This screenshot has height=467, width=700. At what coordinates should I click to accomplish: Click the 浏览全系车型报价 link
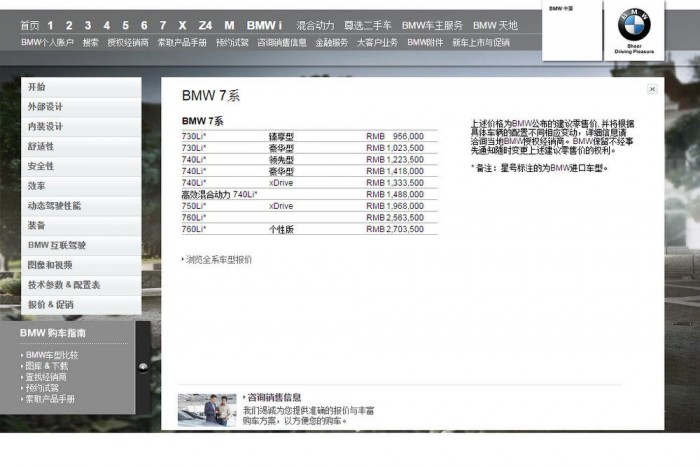[218, 259]
